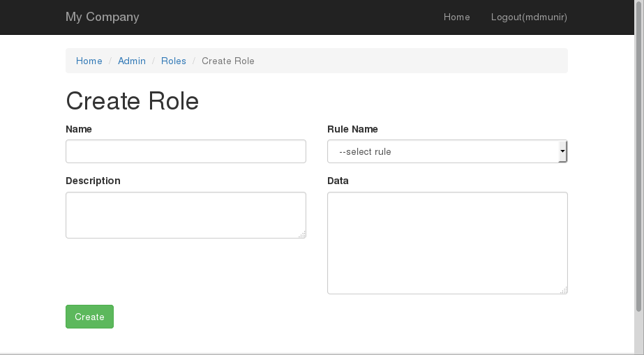Open Home in the top navigation bar
This screenshot has height=355, width=644.
[456, 17]
